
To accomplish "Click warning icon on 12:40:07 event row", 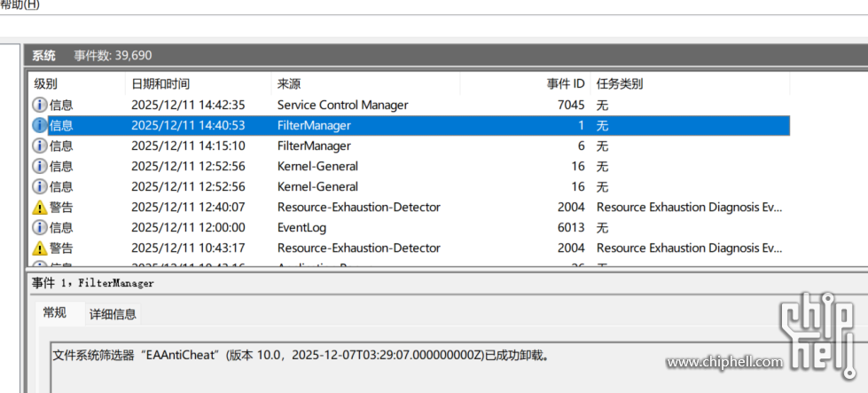I will (x=40, y=208).
